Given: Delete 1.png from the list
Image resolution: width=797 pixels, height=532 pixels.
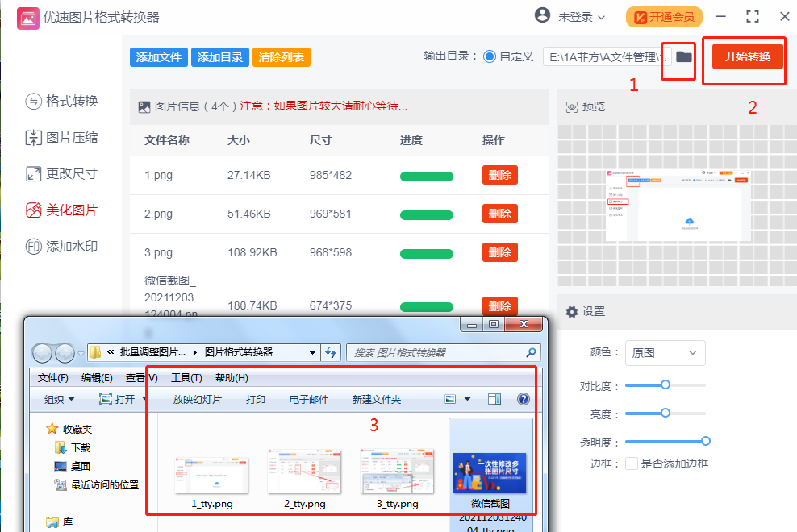Looking at the screenshot, I should 499,175.
